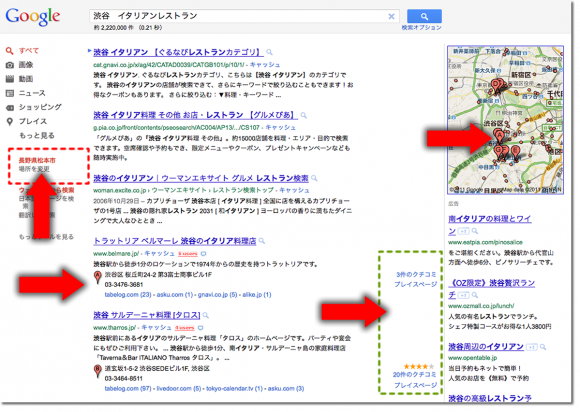The width and height of the screenshot is (580, 412).
Task: Open キャッシュ link of cat.gnavi.co.jp result
Action: click(264, 65)
